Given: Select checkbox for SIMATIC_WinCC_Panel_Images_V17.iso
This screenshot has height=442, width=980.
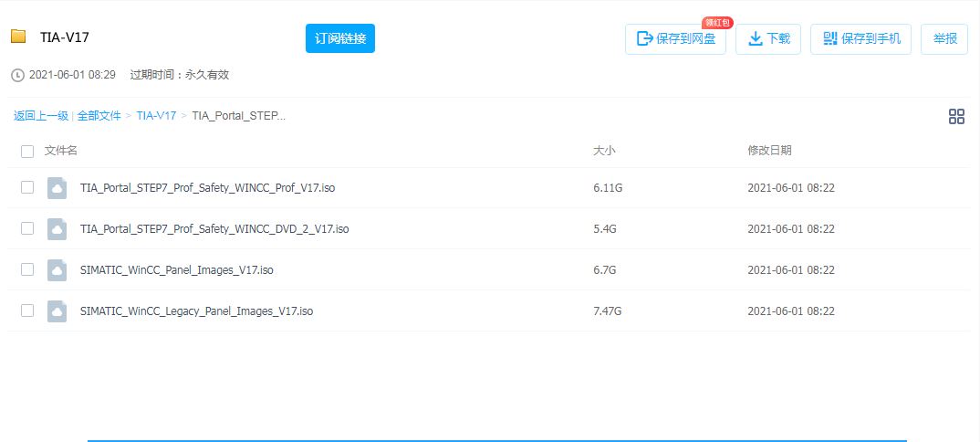Looking at the screenshot, I should [x=27, y=269].
